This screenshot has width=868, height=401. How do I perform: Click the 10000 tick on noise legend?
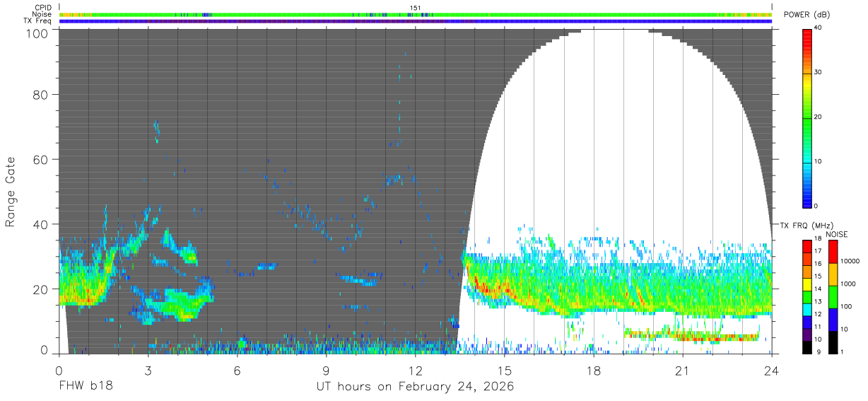[x=851, y=262]
